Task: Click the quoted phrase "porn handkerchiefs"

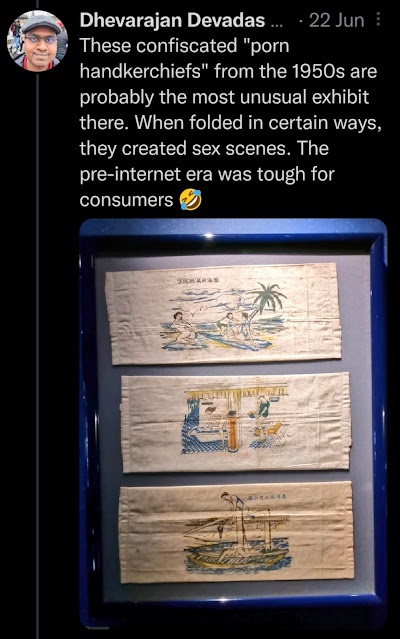Action: [185, 58]
